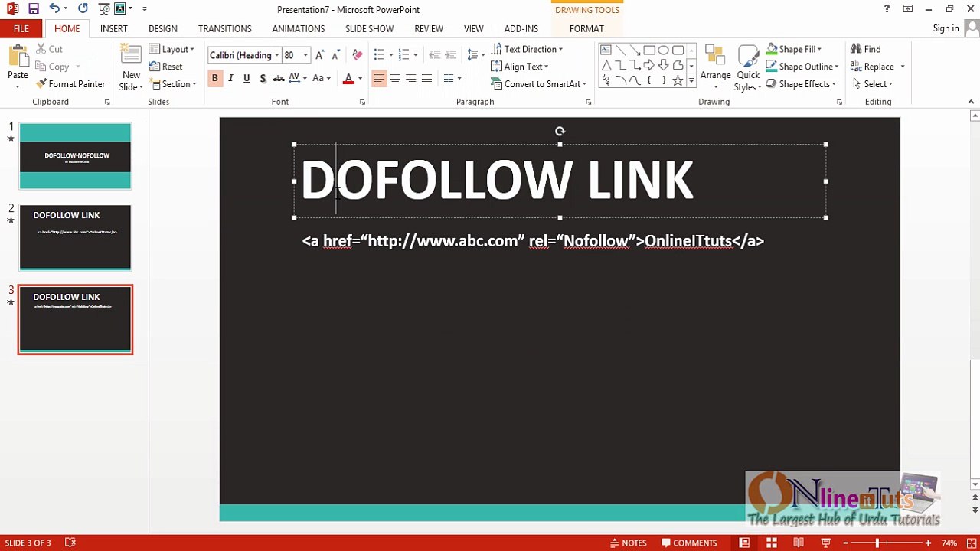This screenshot has height=551, width=980.
Task: Start slide show from status bar
Action: pyautogui.click(x=825, y=543)
